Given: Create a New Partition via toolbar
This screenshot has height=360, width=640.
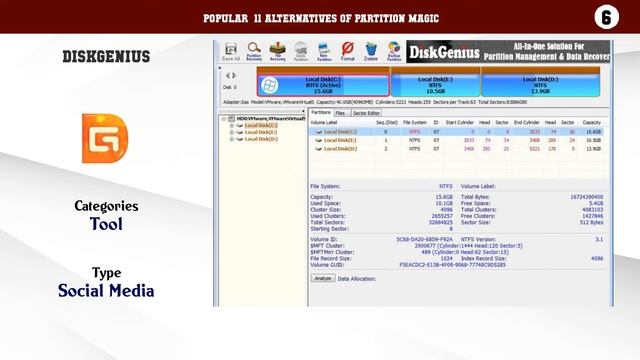Looking at the screenshot, I should coord(324,52).
